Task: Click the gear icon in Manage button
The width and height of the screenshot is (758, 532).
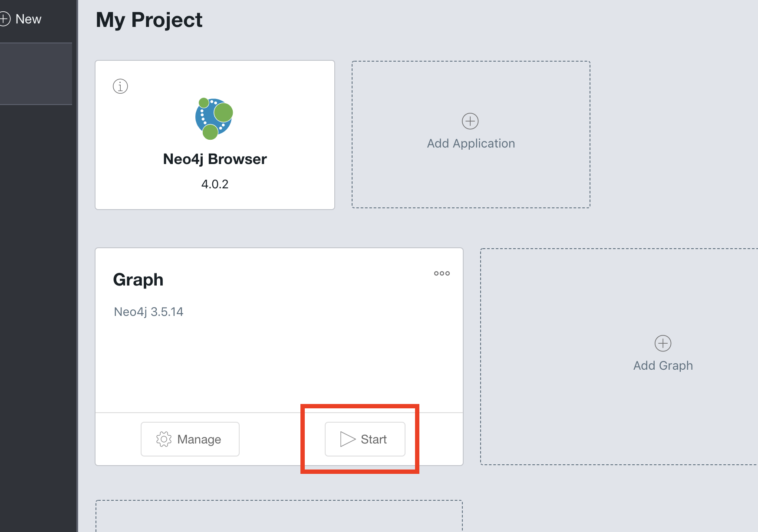Action: (x=164, y=439)
